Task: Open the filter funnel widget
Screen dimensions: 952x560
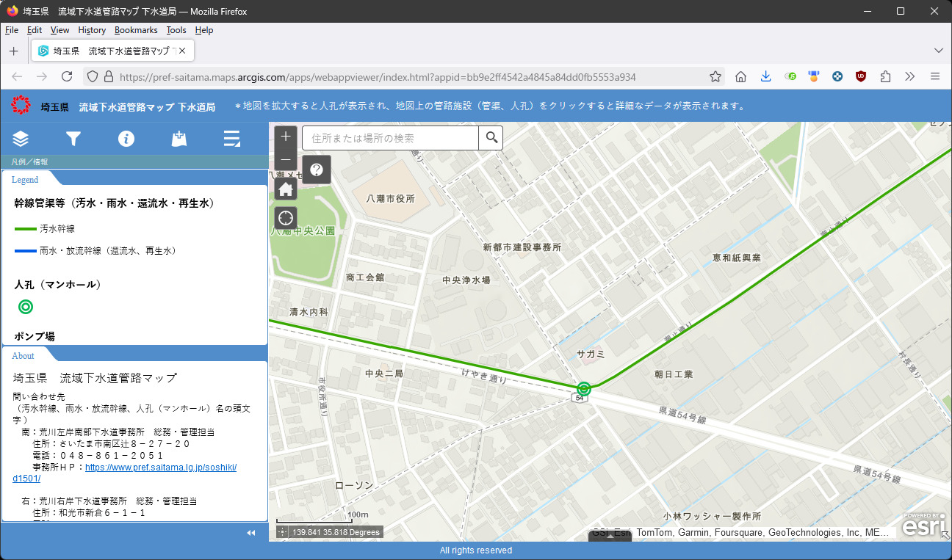Action: (x=73, y=139)
